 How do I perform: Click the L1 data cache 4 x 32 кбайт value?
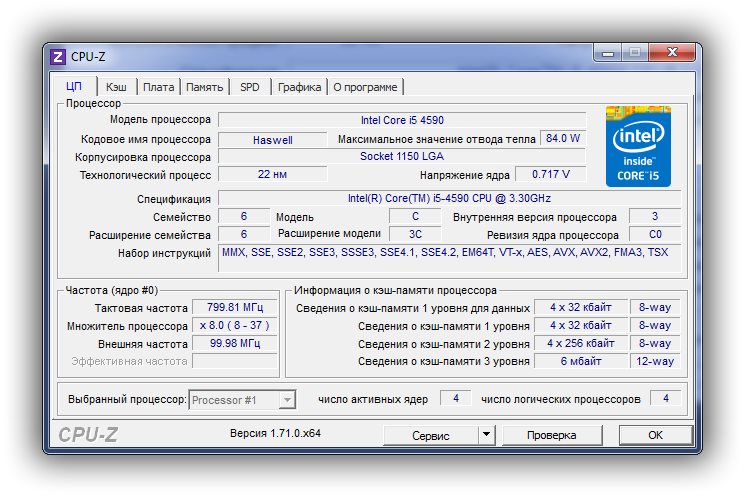coord(581,307)
